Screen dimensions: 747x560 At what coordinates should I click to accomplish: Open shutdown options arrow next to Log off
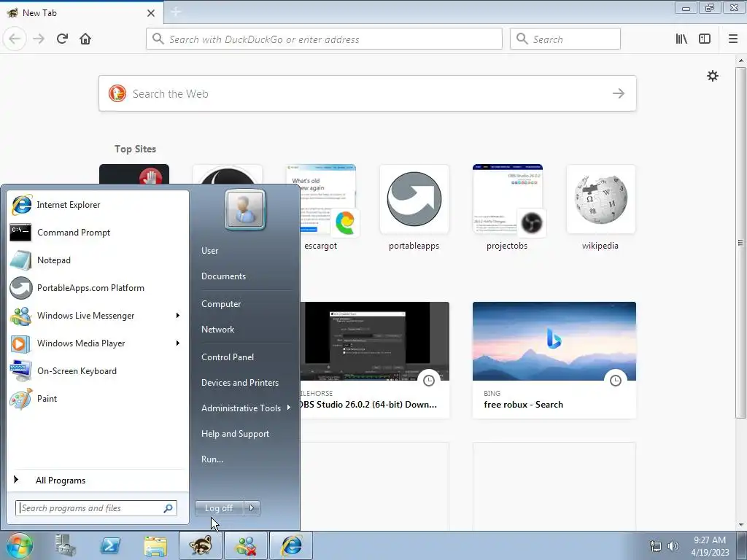[x=252, y=508]
